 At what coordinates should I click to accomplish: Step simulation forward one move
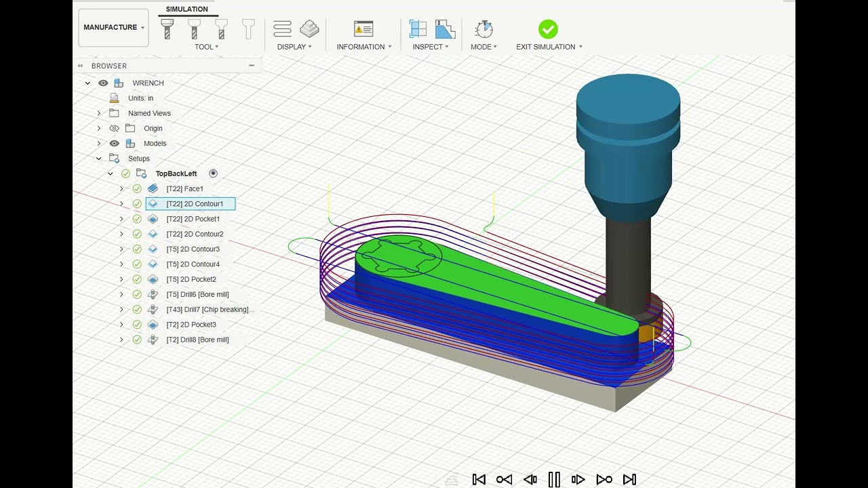[x=578, y=479]
